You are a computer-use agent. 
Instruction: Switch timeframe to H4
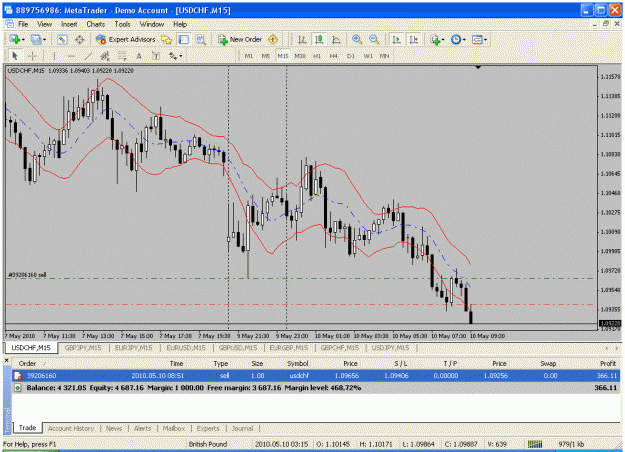tap(334, 56)
